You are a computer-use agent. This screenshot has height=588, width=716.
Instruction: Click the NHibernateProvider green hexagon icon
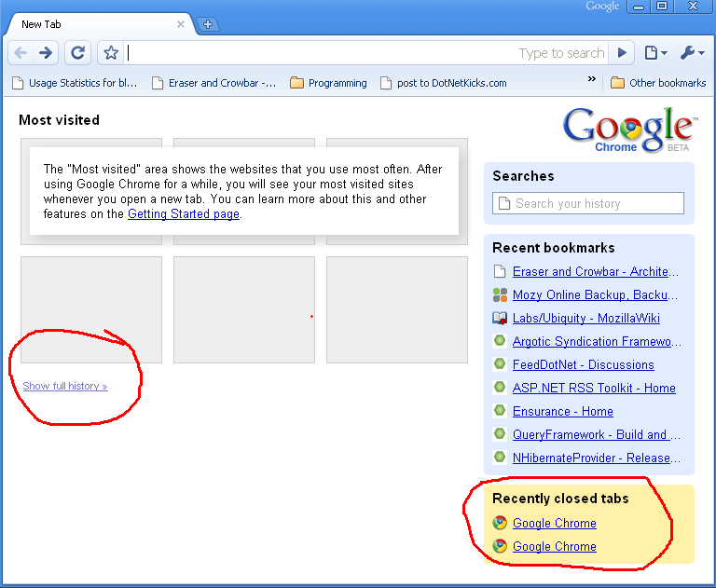(x=500, y=457)
